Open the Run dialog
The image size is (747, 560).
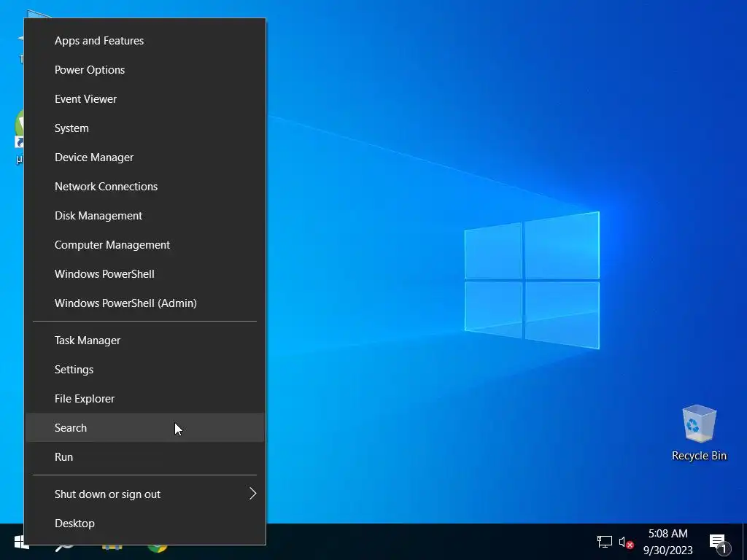(145, 457)
